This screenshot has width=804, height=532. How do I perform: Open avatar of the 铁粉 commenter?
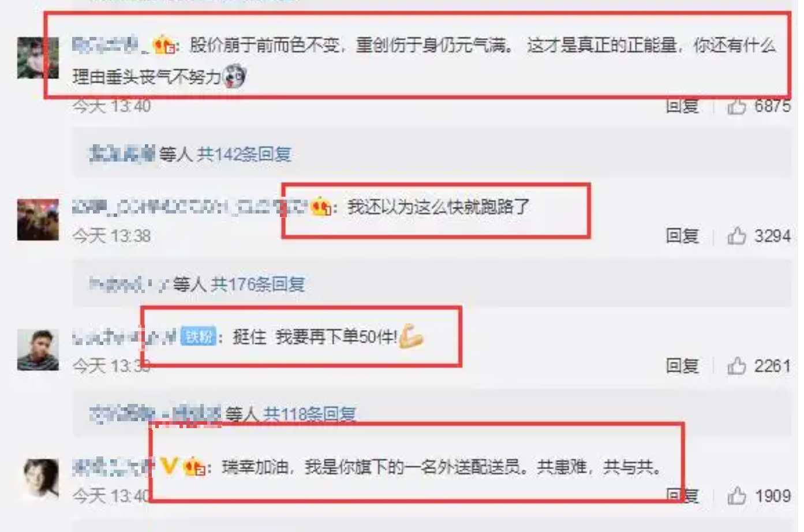click(38, 350)
